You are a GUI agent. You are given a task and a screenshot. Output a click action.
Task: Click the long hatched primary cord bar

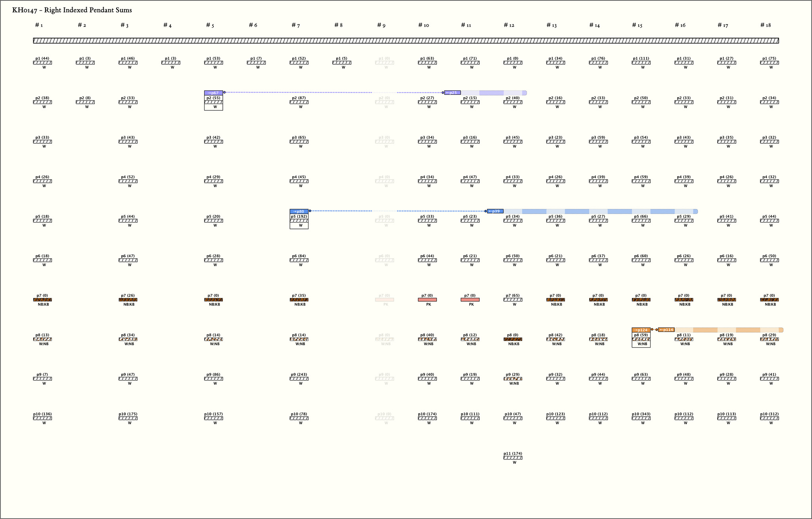point(406,40)
